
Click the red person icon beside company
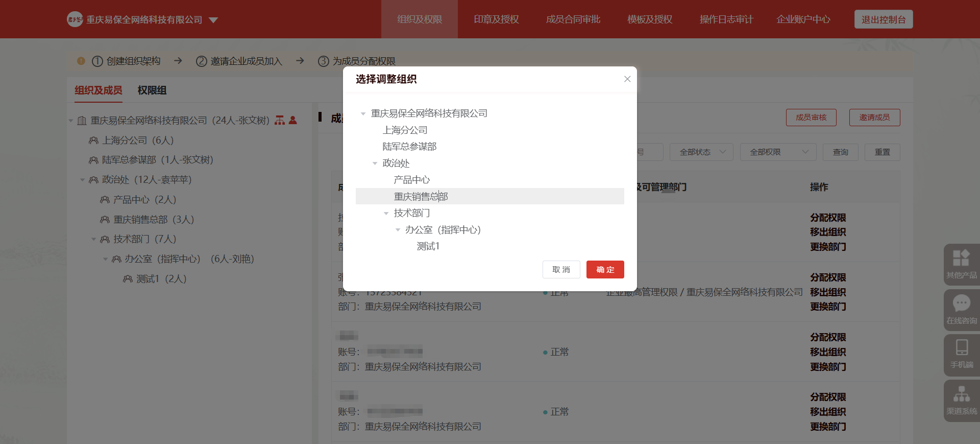293,120
